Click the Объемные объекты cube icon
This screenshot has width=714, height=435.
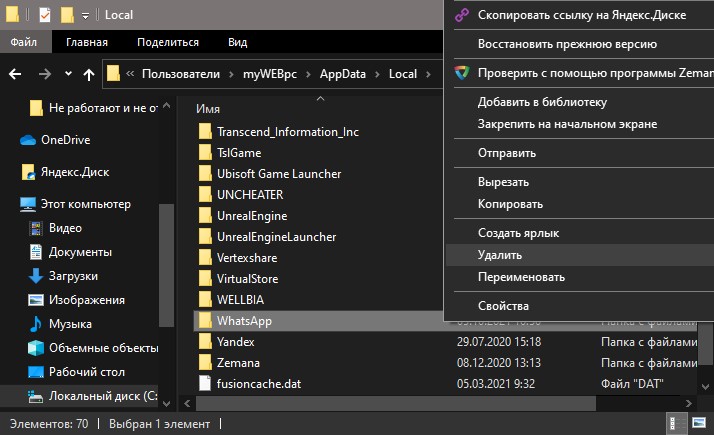36,348
